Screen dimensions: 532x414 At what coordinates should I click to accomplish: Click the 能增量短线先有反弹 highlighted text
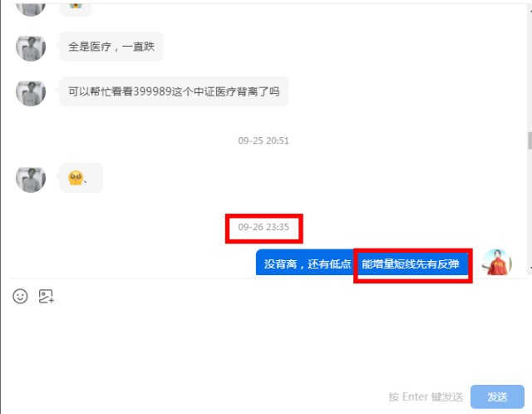pyautogui.click(x=411, y=264)
